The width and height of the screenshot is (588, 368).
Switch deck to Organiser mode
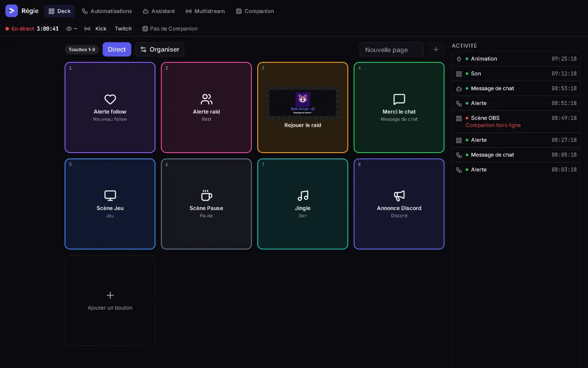pyautogui.click(x=160, y=50)
